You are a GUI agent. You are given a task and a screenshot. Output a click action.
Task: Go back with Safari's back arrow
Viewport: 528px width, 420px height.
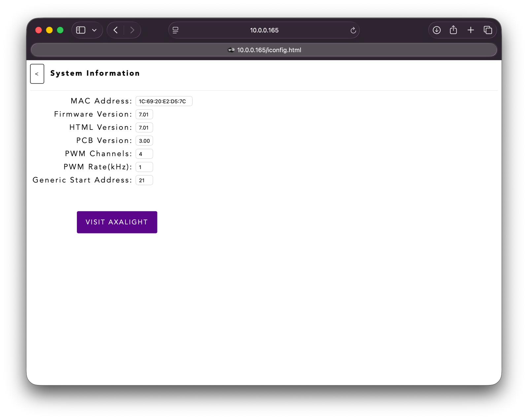pyautogui.click(x=115, y=30)
